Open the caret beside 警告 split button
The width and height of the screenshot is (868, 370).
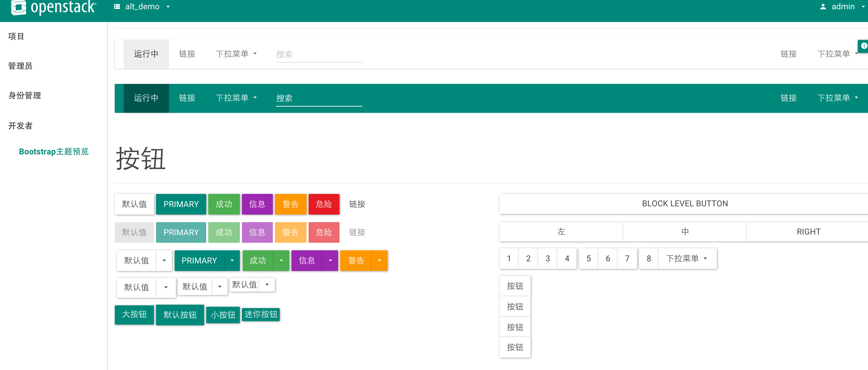380,261
